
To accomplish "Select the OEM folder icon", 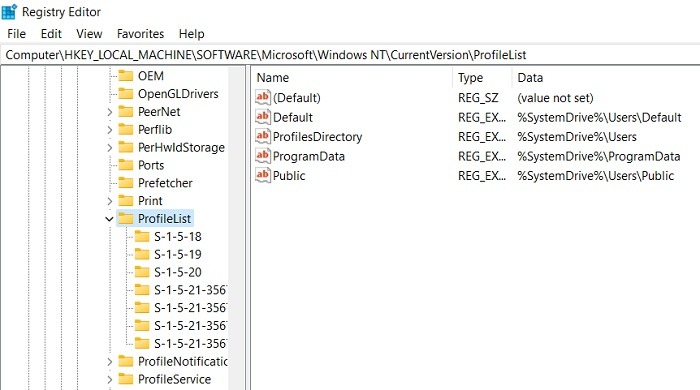I will (126, 75).
